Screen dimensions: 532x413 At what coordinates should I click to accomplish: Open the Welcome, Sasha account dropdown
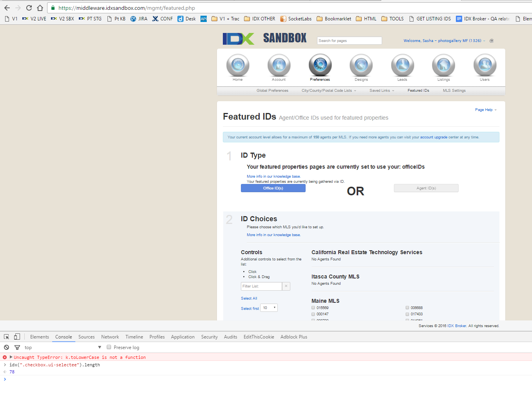(444, 41)
